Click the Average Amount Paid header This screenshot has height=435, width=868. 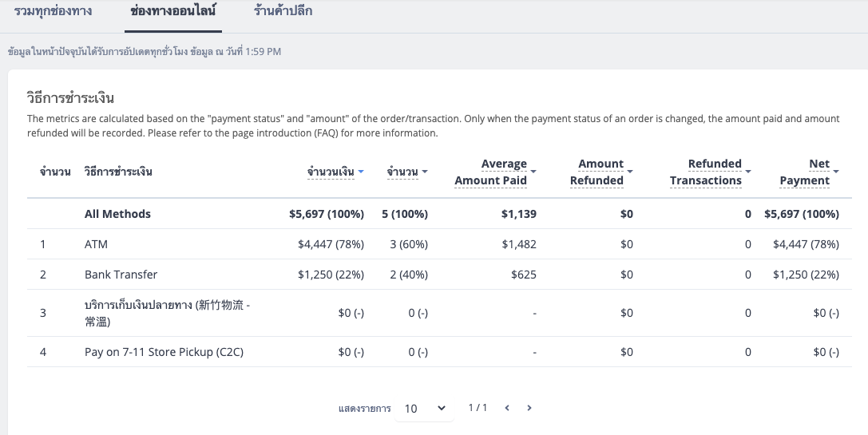pos(490,172)
